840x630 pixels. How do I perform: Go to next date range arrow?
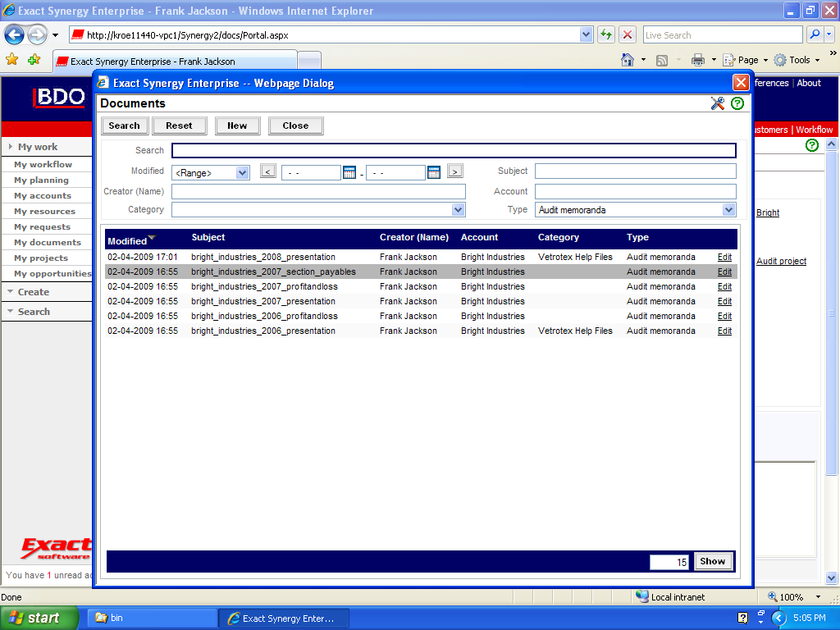click(454, 171)
